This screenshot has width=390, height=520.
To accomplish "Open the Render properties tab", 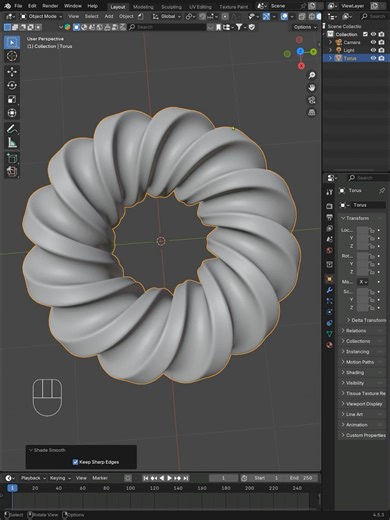I will coord(329,206).
